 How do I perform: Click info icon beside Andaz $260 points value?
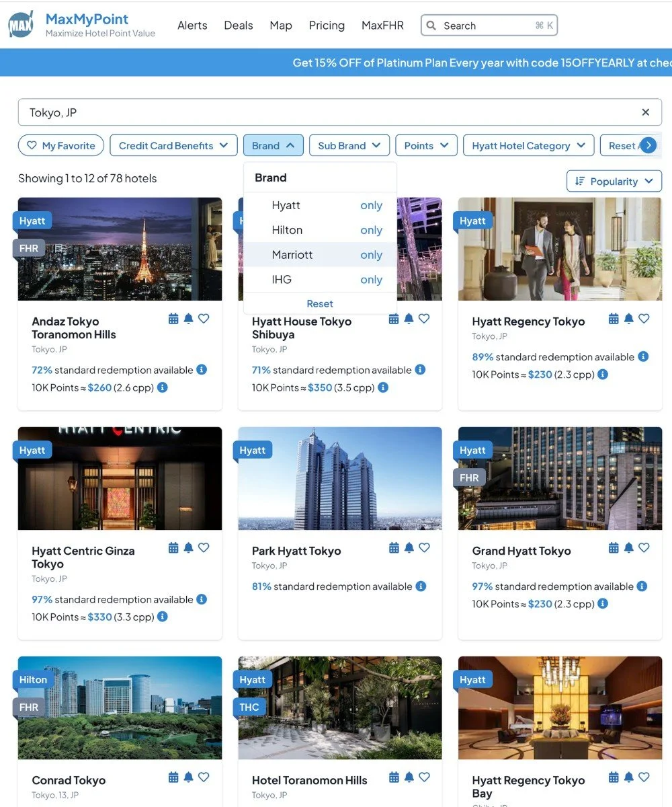point(162,387)
